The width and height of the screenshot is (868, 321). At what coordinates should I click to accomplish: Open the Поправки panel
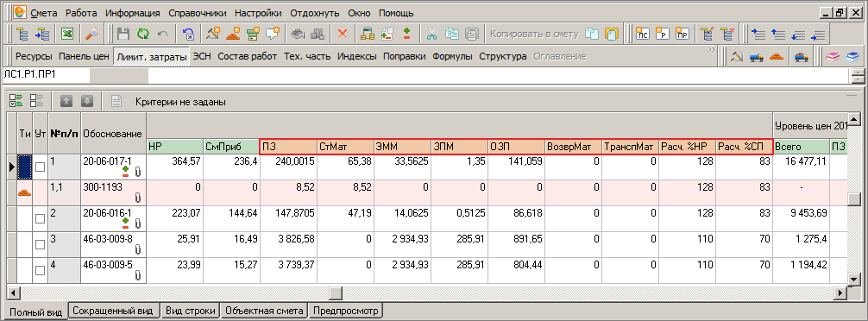[x=404, y=56]
